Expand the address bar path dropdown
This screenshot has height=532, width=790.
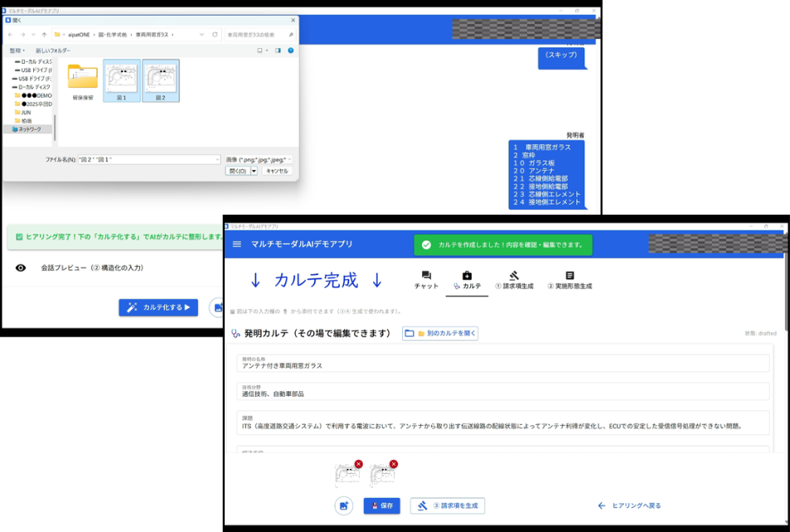click(x=201, y=35)
